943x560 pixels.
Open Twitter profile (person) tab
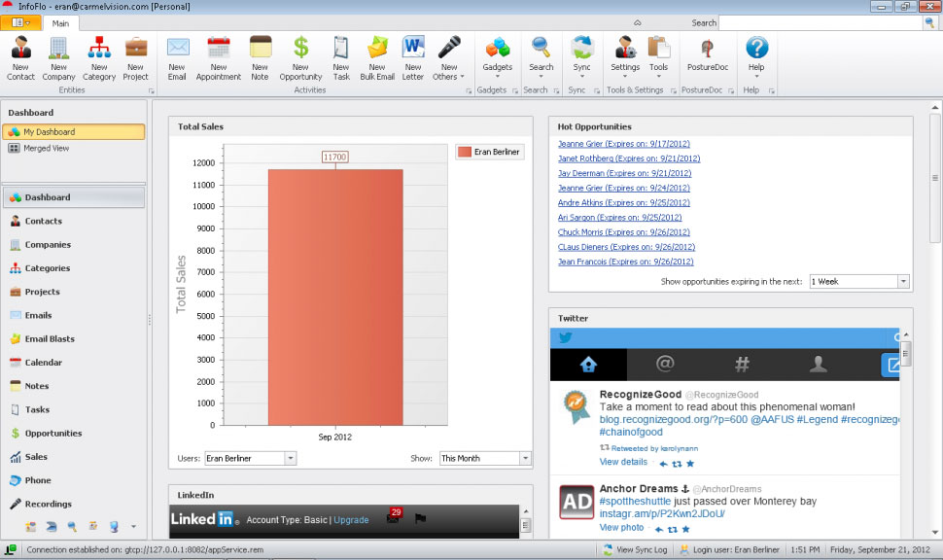tap(819, 364)
